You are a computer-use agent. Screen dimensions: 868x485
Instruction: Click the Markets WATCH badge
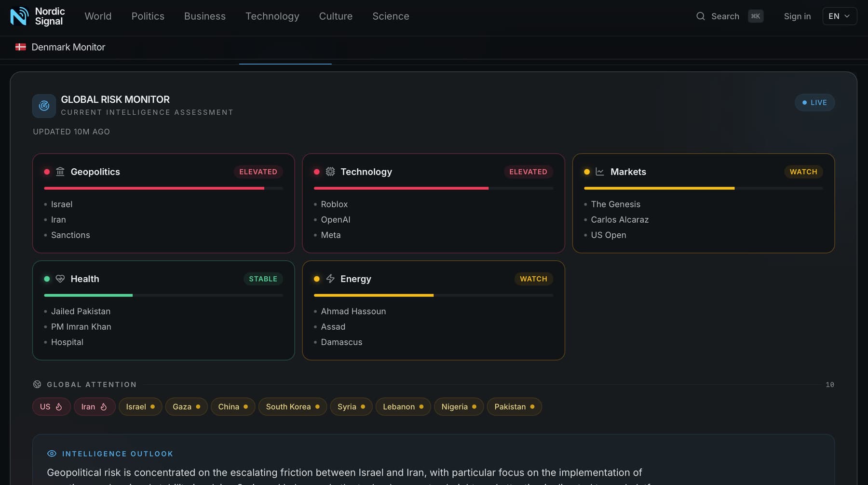click(x=803, y=172)
